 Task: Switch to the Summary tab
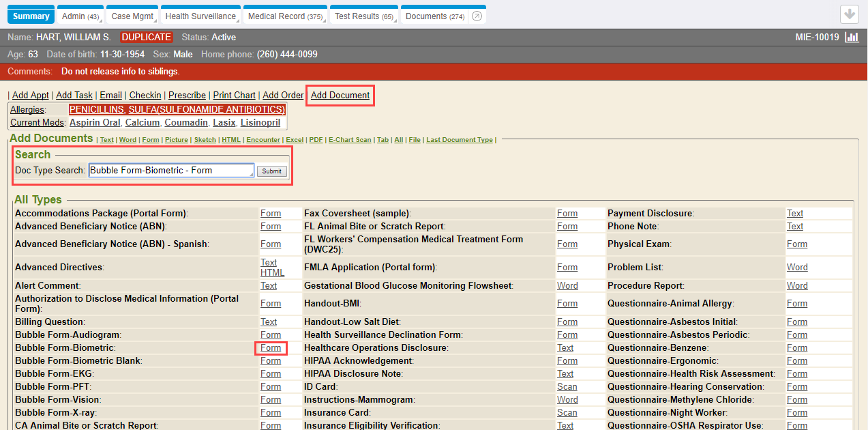coord(30,14)
